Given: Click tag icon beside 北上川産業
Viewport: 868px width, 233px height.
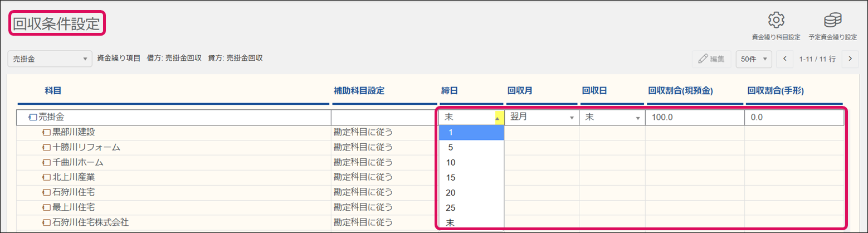Looking at the screenshot, I should (x=47, y=178).
